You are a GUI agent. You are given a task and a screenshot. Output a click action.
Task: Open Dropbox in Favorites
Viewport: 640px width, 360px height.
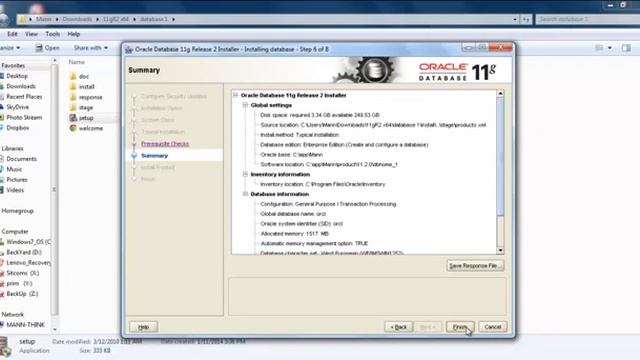18,128
